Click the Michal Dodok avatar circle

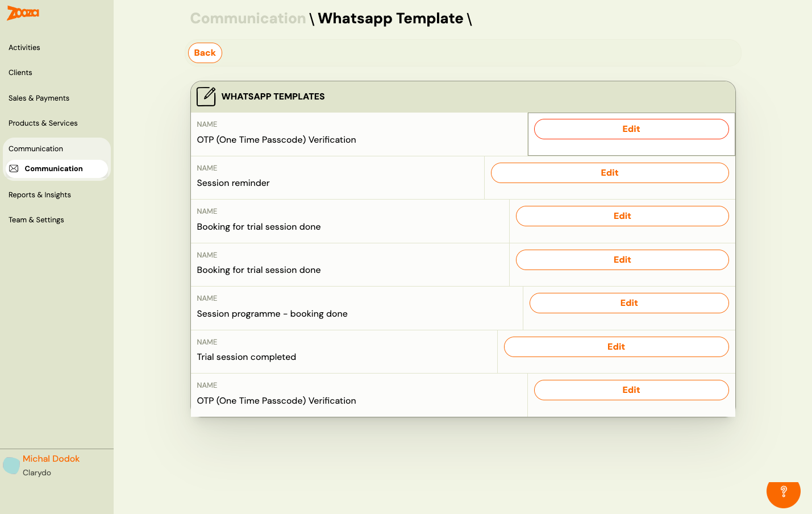(11, 465)
